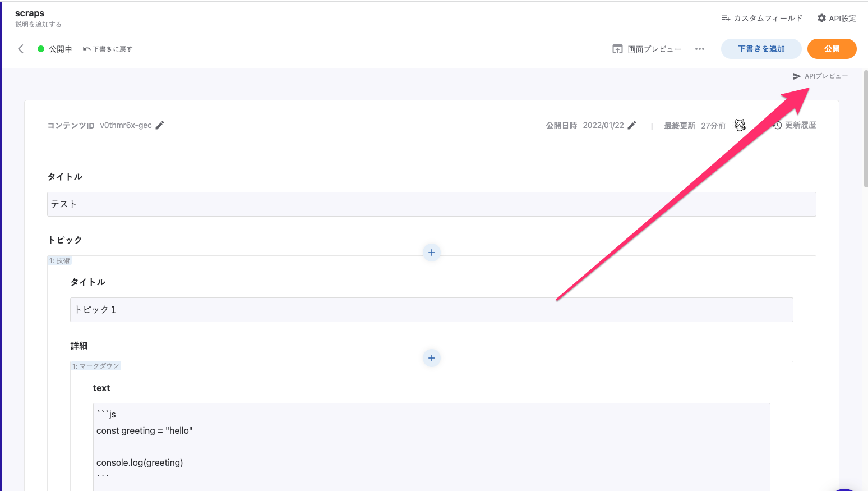Edit the publish date with pencil icon
The width and height of the screenshot is (868, 491).
pos(632,125)
